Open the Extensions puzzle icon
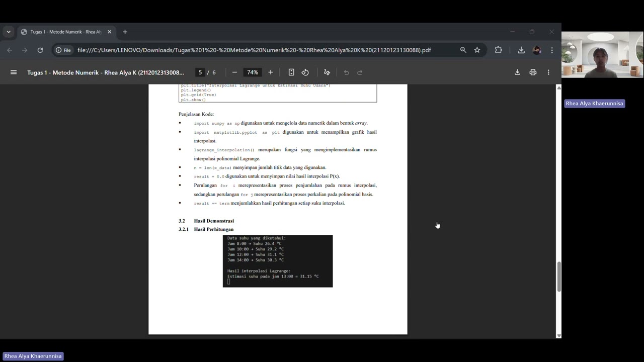Image resolution: width=644 pixels, height=362 pixels. click(x=499, y=50)
